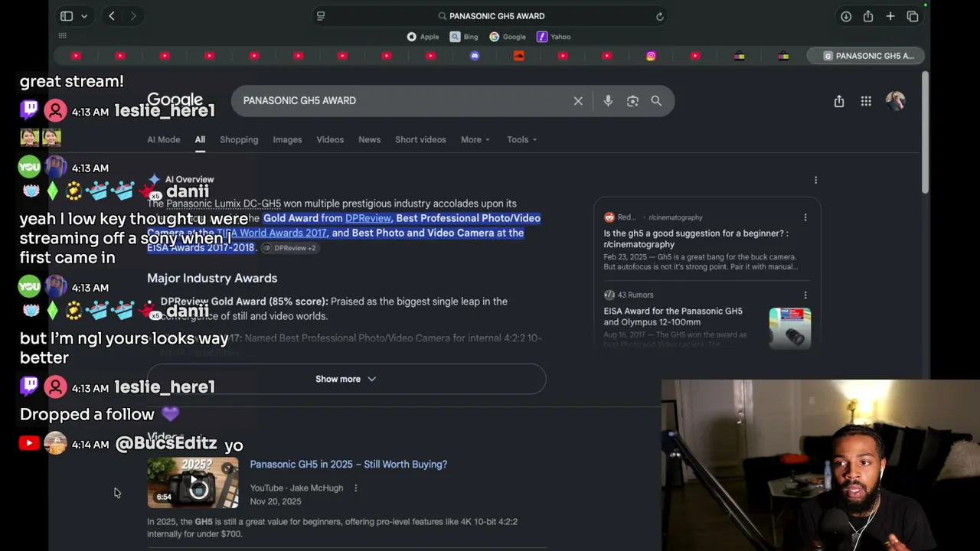Switch to Short videos results
Viewport: 980px width, 551px height.
point(420,140)
